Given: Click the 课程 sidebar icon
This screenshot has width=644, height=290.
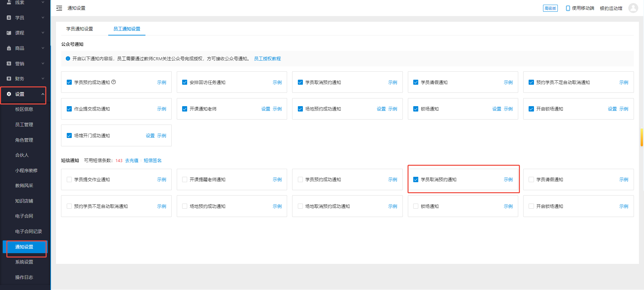Looking at the screenshot, I should click(x=9, y=33).
